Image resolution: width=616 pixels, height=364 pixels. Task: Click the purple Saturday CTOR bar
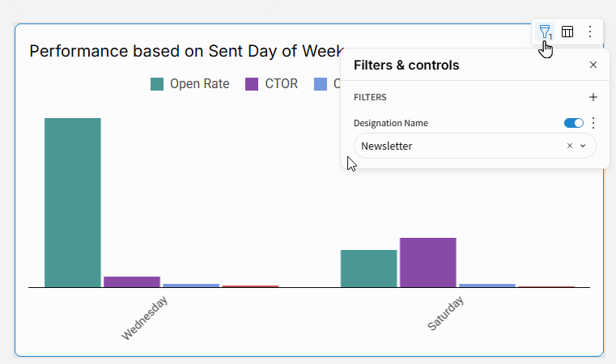[427, 262]
